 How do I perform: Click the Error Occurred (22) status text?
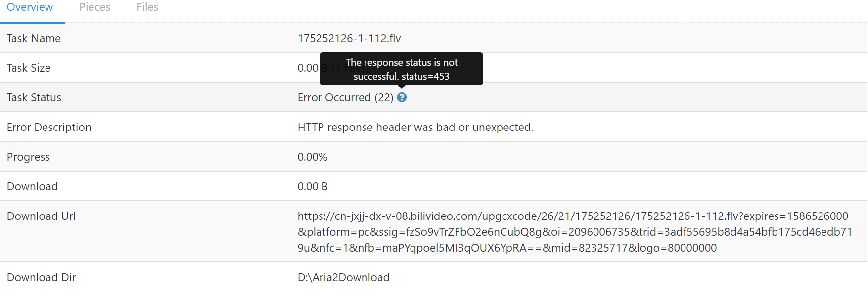[346, 97]
